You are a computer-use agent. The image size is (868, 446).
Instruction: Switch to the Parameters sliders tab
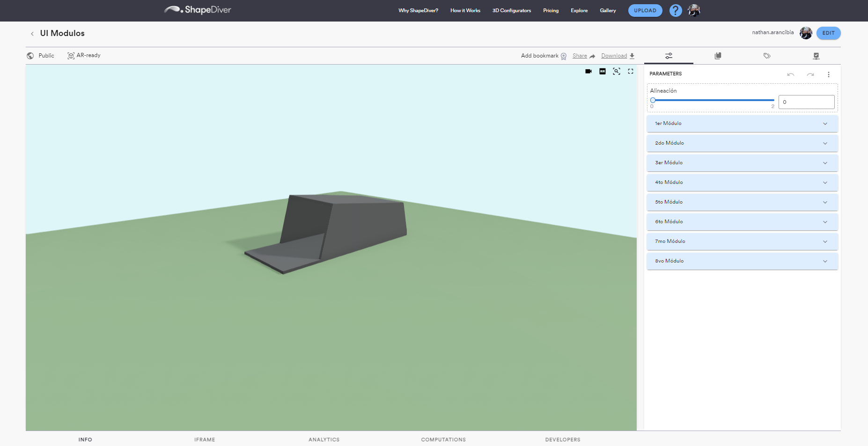tap(669, 56)
